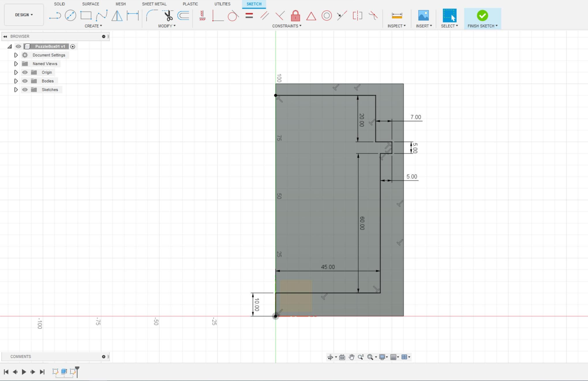Turn off the Sketches folder eye icon
588x381 pixels.
tap(25, 90)
